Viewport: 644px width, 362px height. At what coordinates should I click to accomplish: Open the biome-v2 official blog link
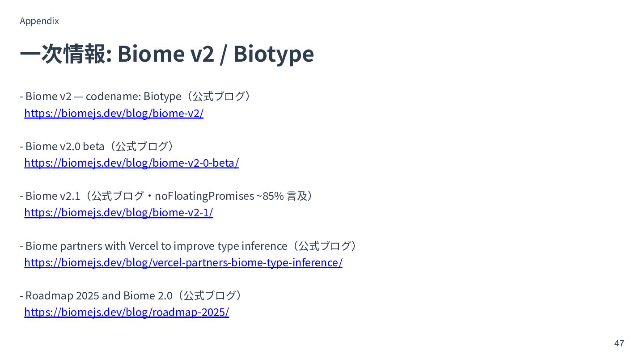[114, 113]
